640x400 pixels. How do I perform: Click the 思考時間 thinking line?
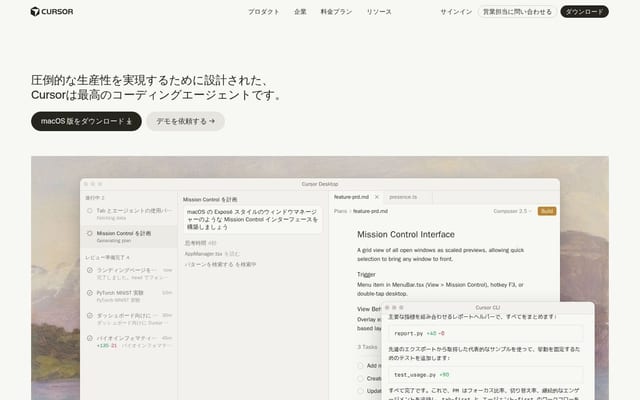[x=200, y=243]
